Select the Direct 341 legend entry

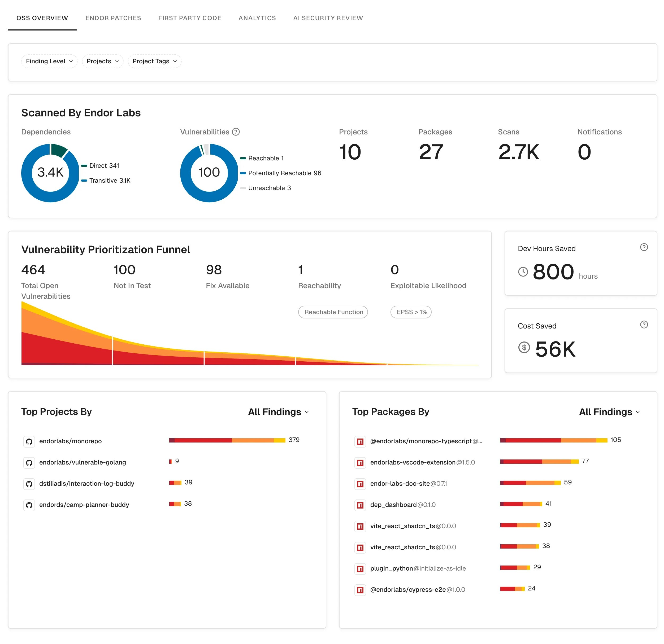coord(100,165)
